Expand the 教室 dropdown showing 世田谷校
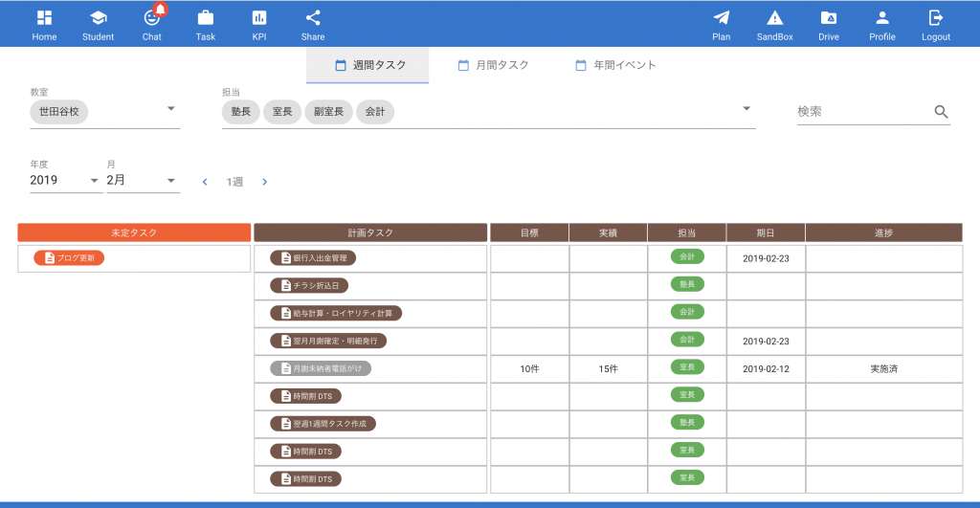Image resolution: width=980 pixels, height=508 pixels. [171, 109]
